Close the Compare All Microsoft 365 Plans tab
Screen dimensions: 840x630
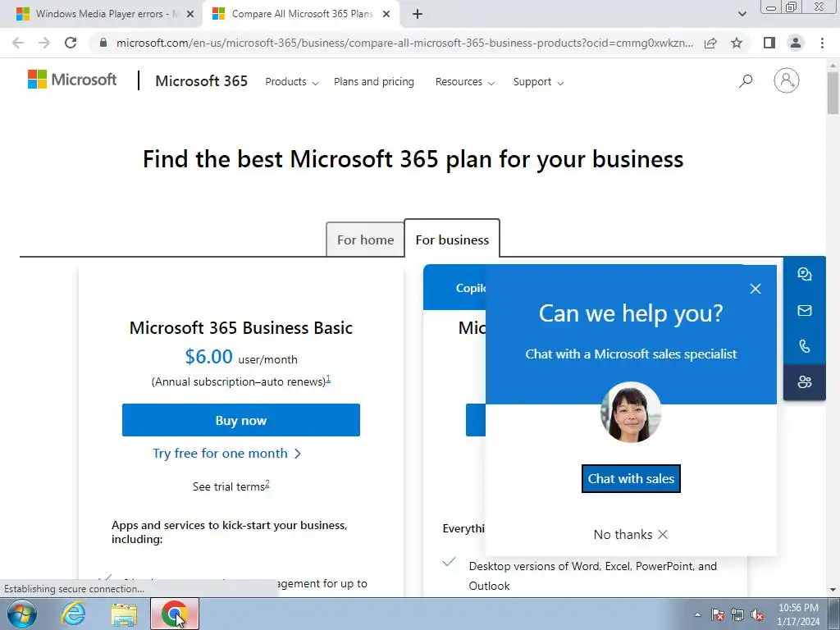point(386,15)
